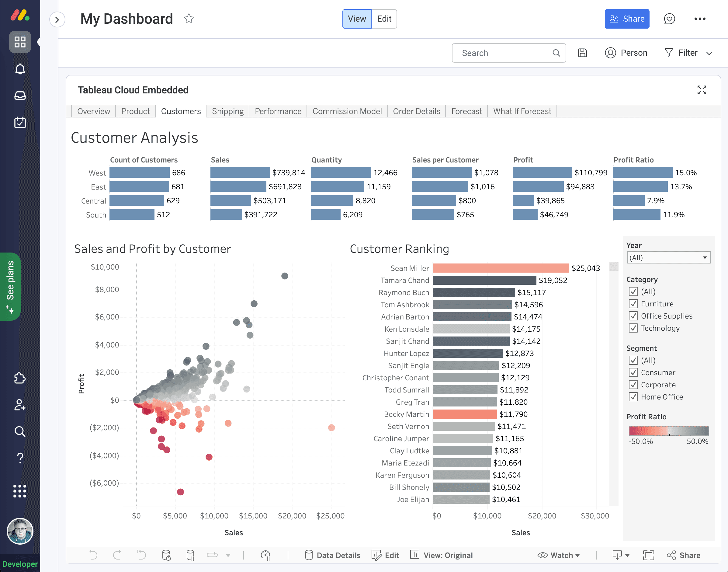Click the monday.com logo icon
728x572 pixels.
(x=20, y=16)
